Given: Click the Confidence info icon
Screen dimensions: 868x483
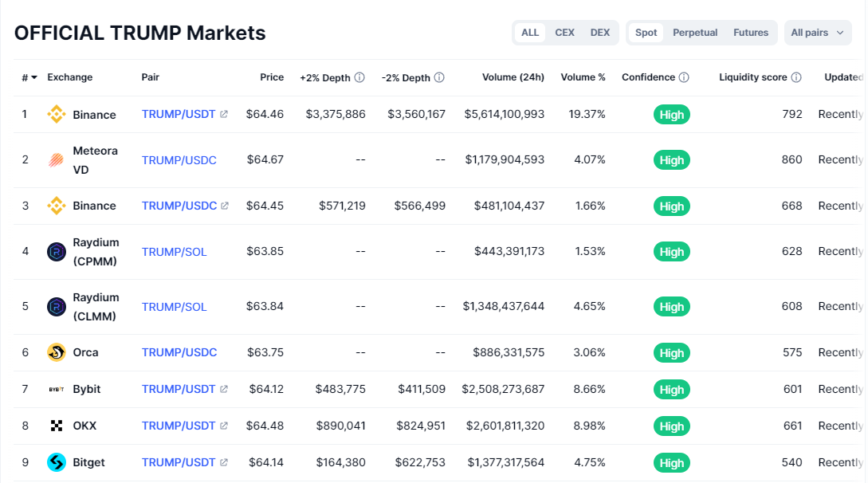Looking at the screenshot, I should (684, 77).
